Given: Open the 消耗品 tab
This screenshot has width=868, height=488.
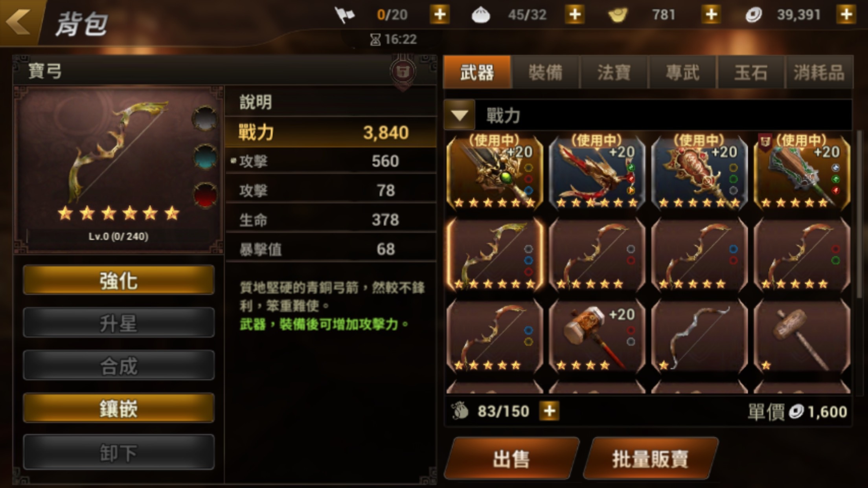Looking at the screenshot, I should (819, 72).
